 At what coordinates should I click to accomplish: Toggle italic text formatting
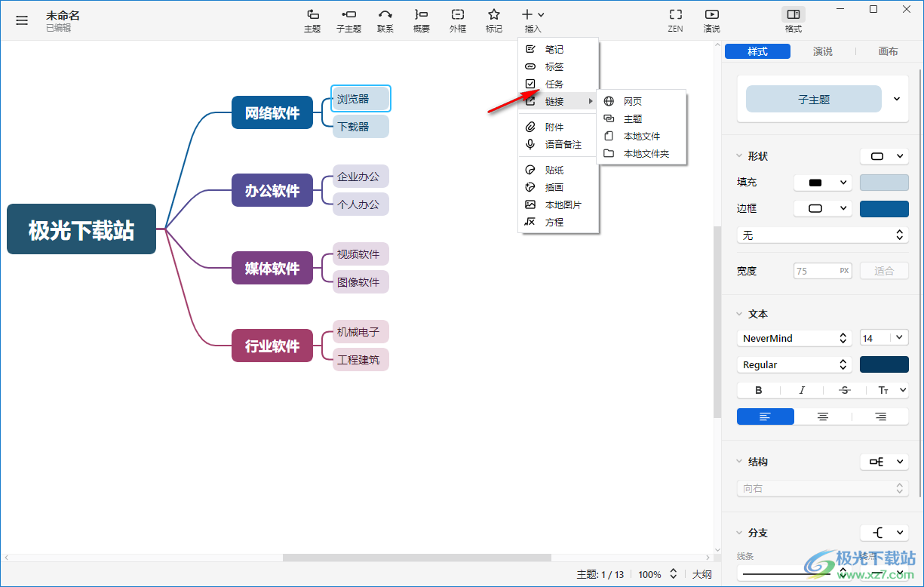click(802, 390)
